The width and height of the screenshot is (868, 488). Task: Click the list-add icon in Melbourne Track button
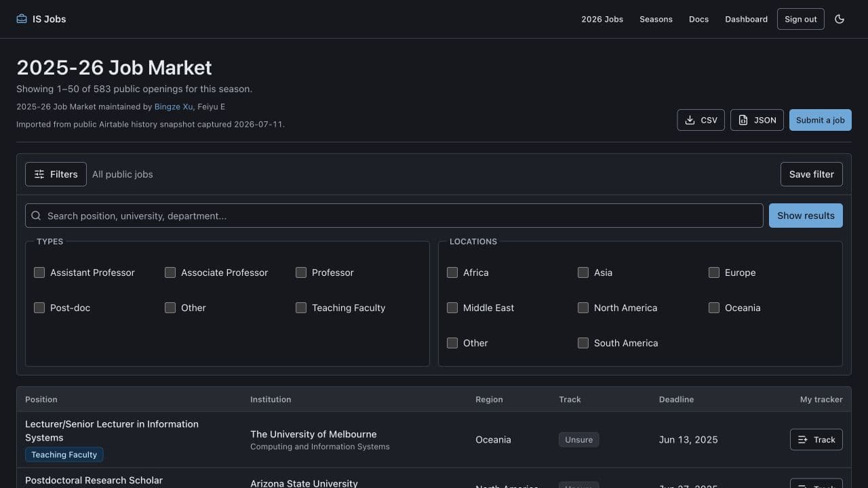click(802, 440)
